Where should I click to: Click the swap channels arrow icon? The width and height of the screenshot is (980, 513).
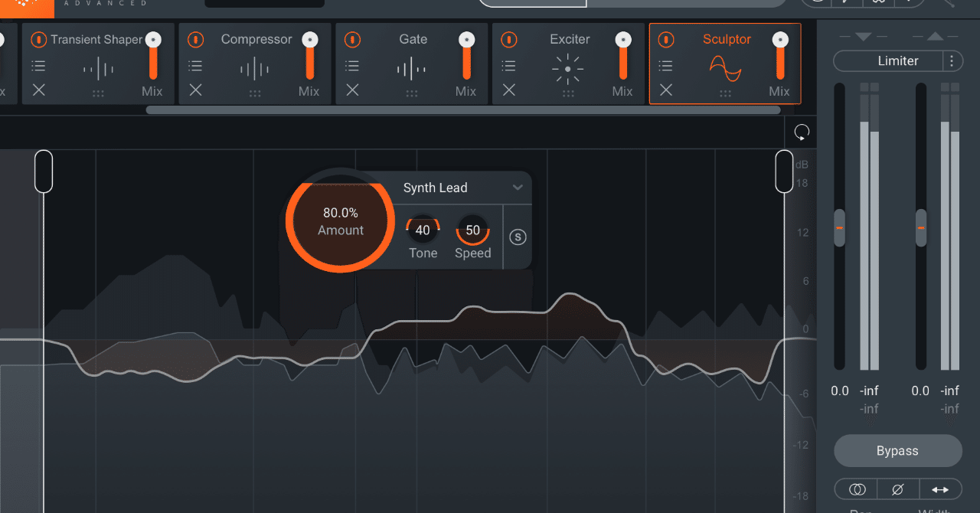940,489
